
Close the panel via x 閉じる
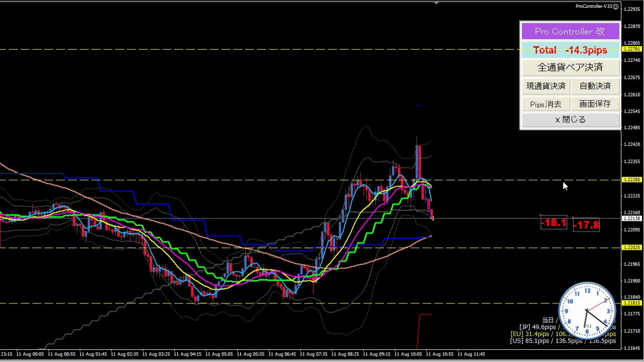[x=570, y=120]
